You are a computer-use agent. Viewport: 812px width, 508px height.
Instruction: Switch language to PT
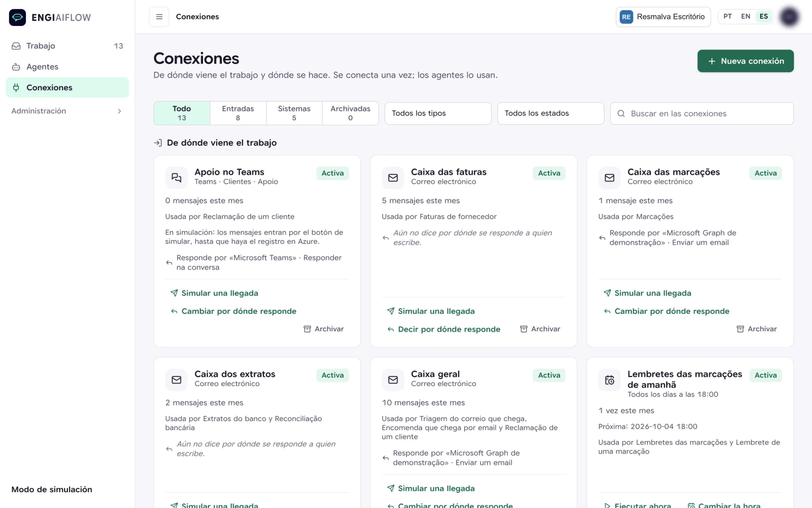(x=727, y=16)
